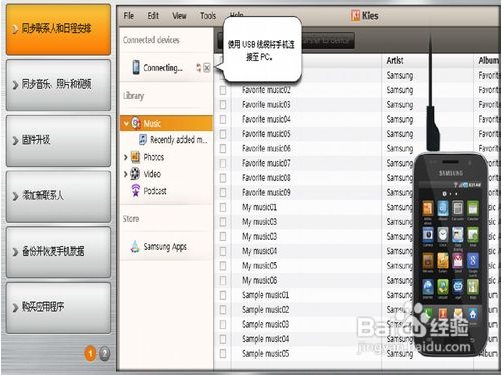This screenshot has height=375, width=504.
Task: Open the File menu
Action: [x=129, y=16]
